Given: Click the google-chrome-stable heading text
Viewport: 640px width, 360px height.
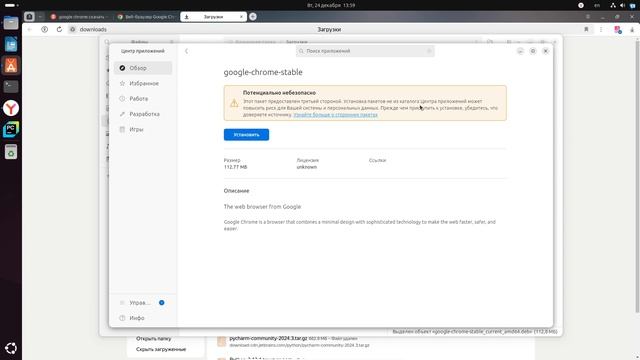Looking at the screenshot, I should point(263,72).
